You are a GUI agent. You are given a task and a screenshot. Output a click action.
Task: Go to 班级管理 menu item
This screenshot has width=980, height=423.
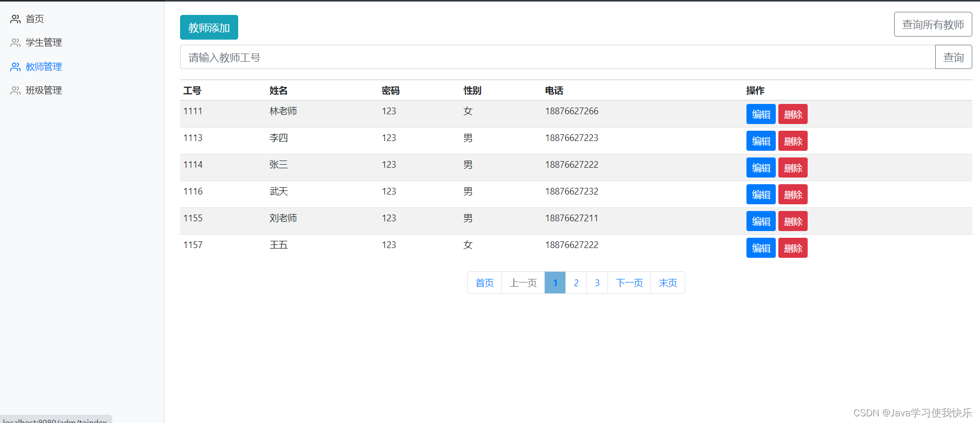pos(44,91)
